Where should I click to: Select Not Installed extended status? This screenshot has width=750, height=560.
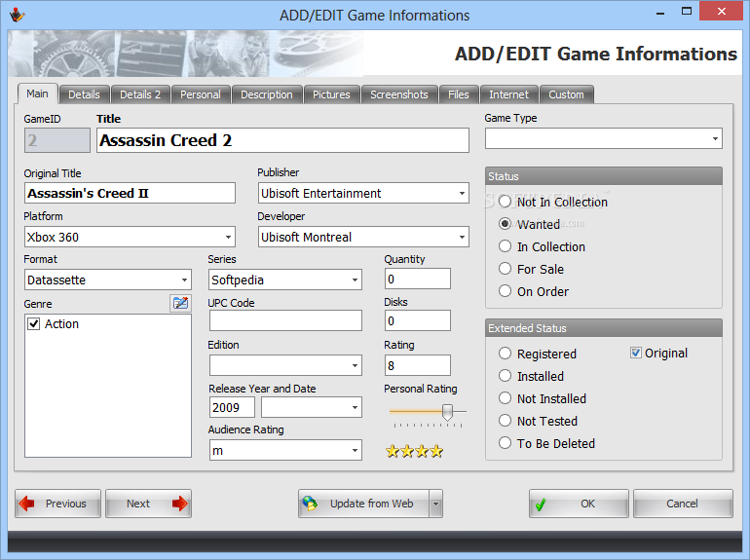click(542, 399)
